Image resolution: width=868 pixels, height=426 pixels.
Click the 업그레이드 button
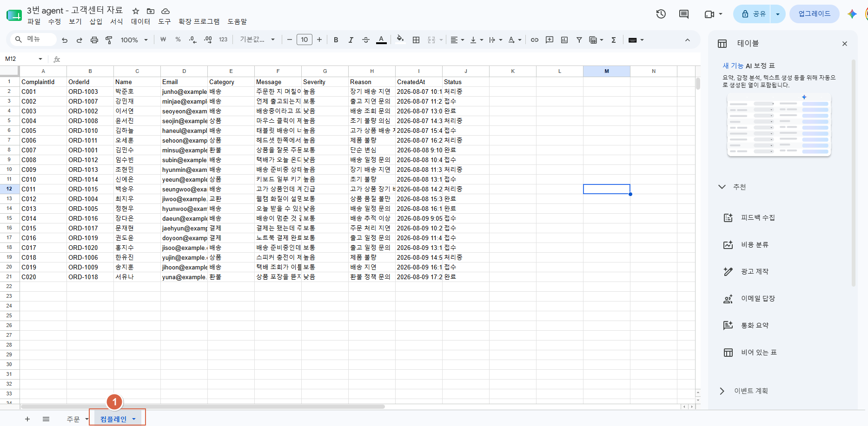tap(814, 14)
